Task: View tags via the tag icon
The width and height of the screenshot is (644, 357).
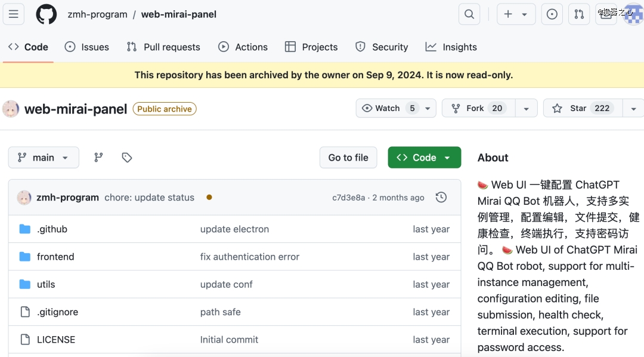Action: pyautogui.click(x=127, y=158)
